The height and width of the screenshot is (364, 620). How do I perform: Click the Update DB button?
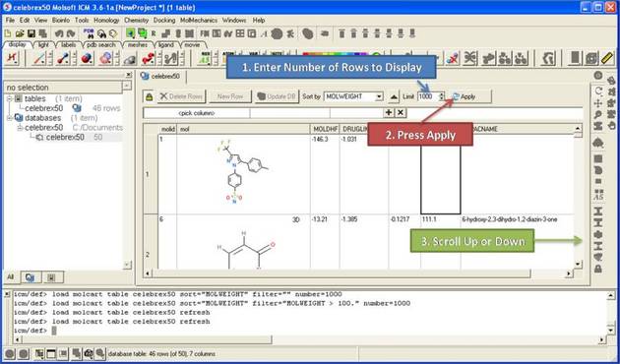tap(277, 96)
